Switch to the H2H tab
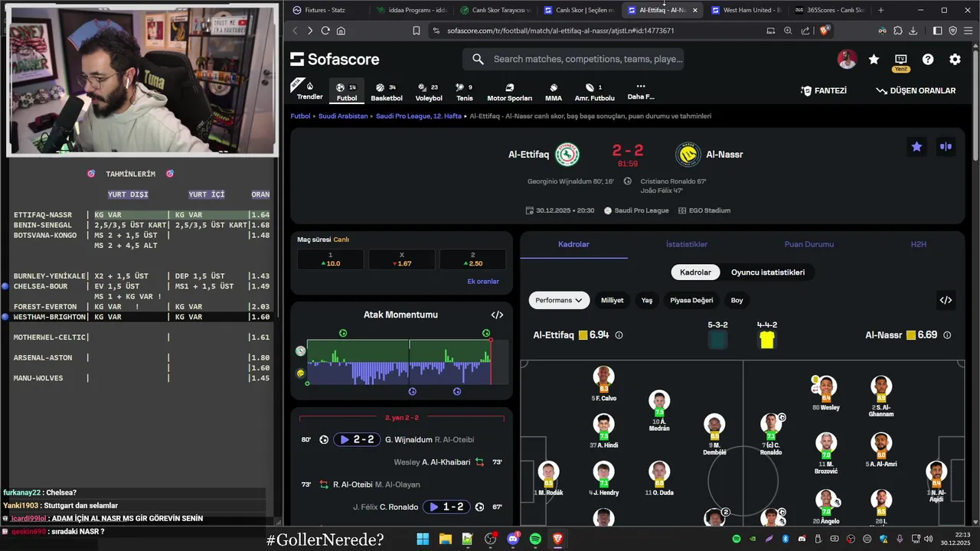 coord(918,244)
